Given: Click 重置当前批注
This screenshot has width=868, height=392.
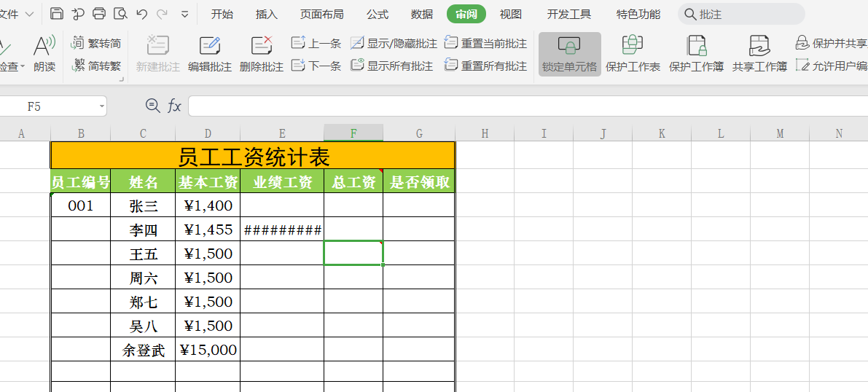Looking at the screenshot, I should pos(485,43).
